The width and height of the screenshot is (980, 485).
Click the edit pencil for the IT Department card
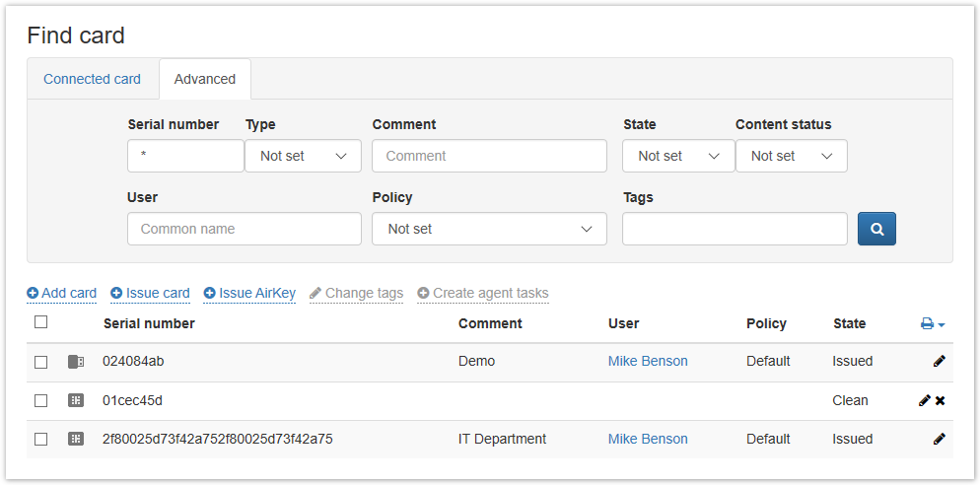point(939,439)
